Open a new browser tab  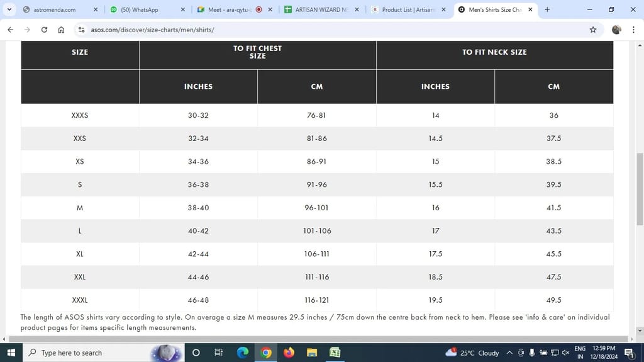pos(547,9)
